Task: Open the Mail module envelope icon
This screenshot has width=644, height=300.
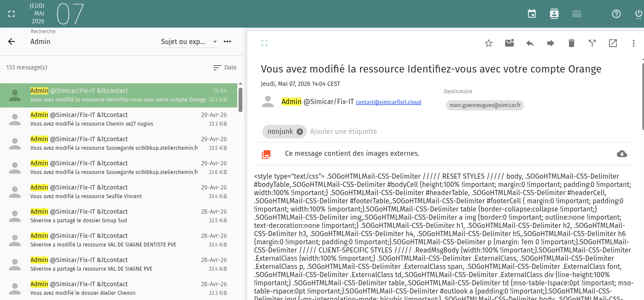Action: tap(577, 14)
